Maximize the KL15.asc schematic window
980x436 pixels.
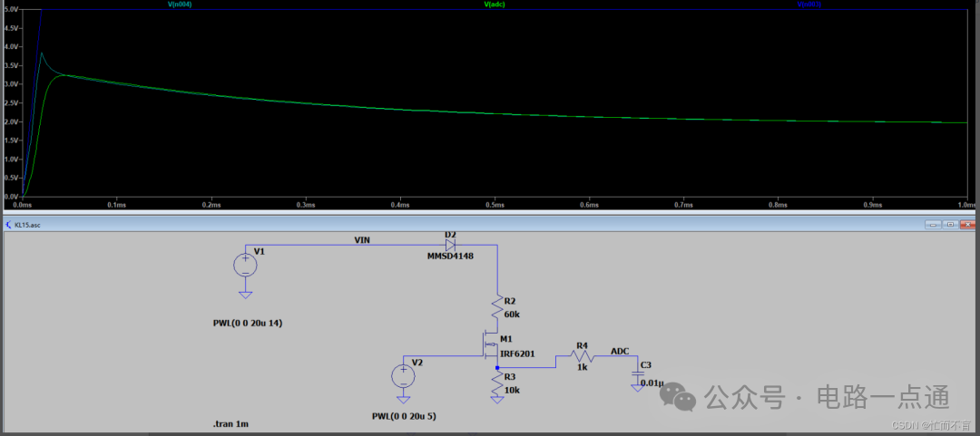tap(948, 224)
